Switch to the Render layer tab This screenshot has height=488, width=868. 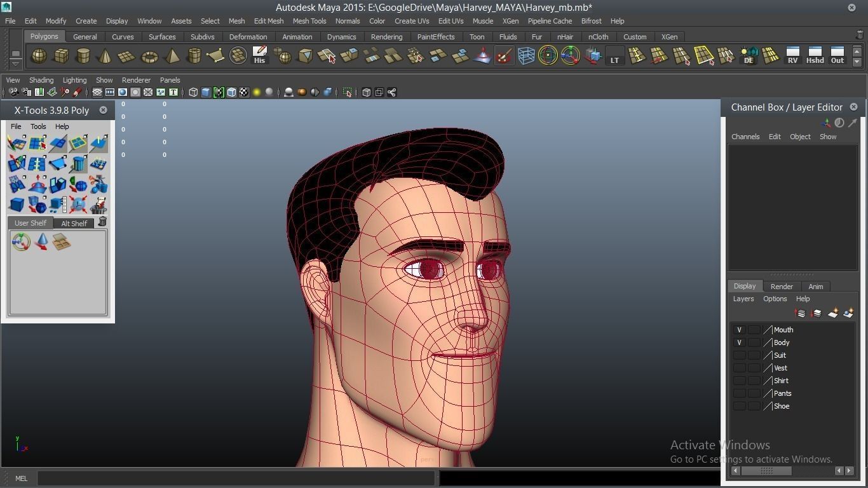(782, 287)
